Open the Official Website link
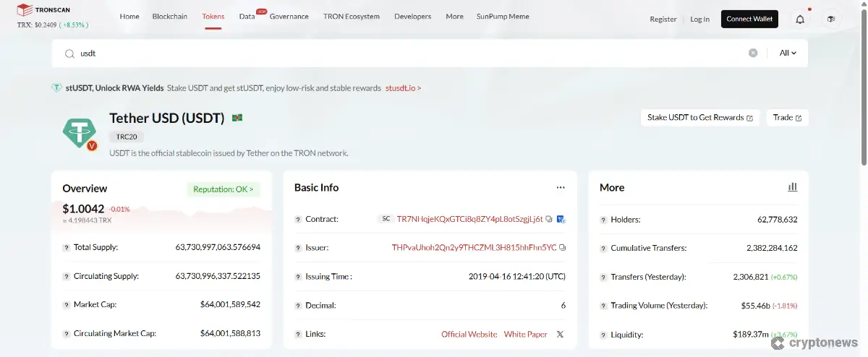This screenshot has height=357, width=868. 469,334
